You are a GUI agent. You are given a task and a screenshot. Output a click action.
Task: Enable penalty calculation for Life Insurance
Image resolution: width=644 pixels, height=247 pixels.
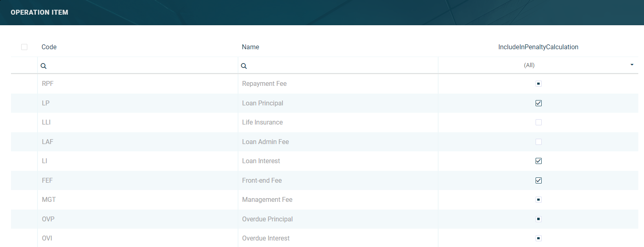[538, 122]
